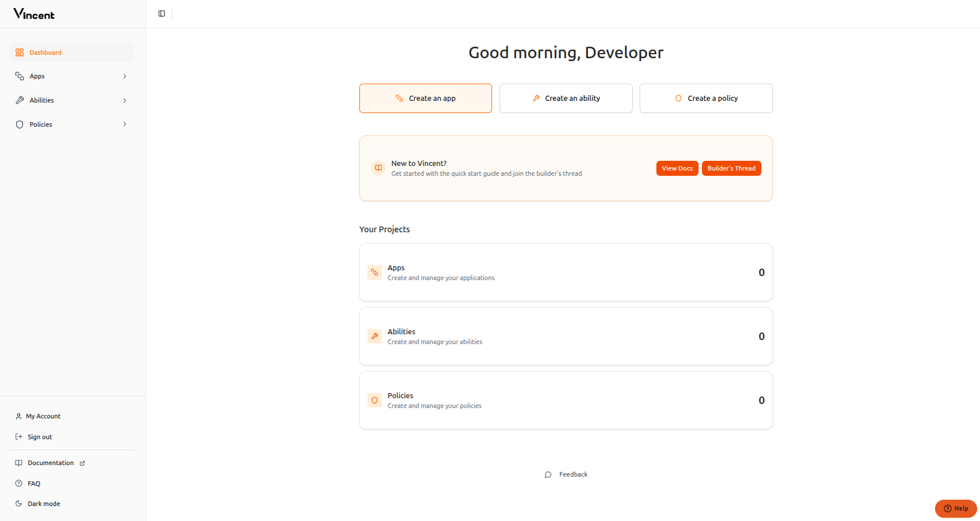This screenshot has width=980, height=521.
Task: Click the shield icon on the Policies card
Action: click(374, 400)
